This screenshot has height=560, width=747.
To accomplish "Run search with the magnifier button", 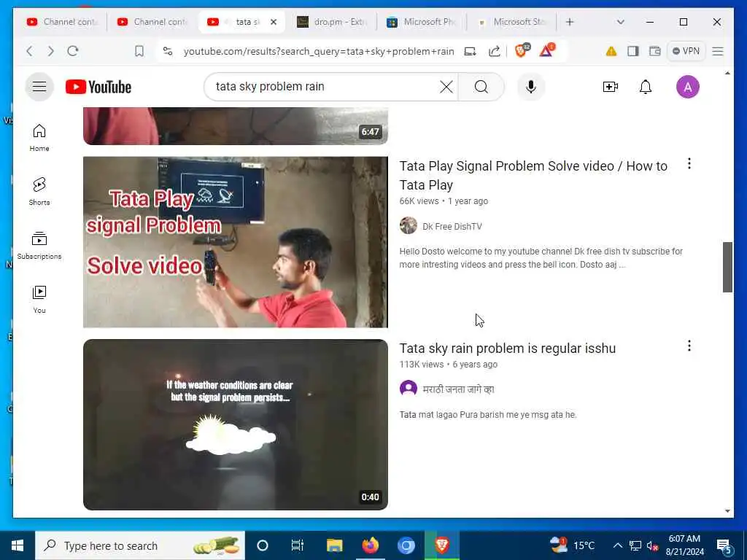I will click(481, 87).
